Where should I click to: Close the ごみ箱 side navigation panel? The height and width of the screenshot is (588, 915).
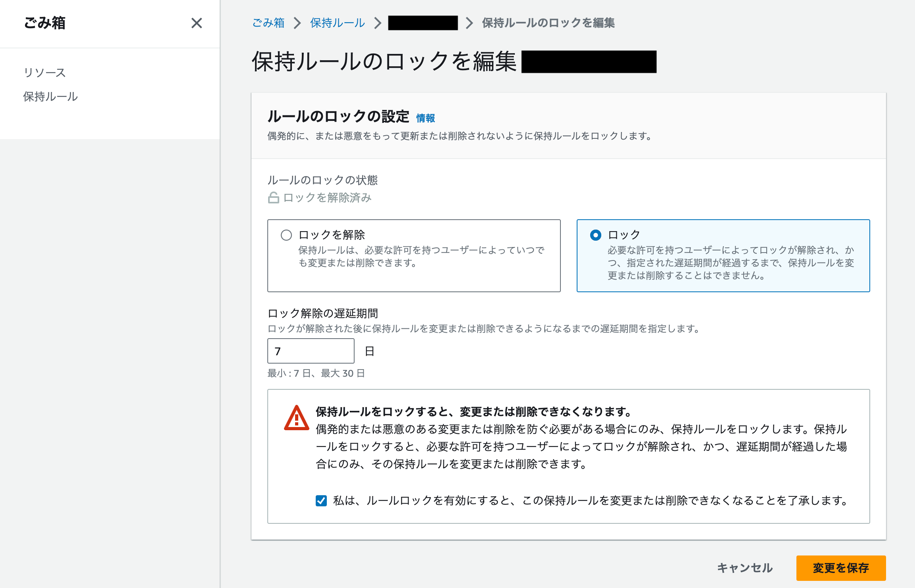point(196,23)
